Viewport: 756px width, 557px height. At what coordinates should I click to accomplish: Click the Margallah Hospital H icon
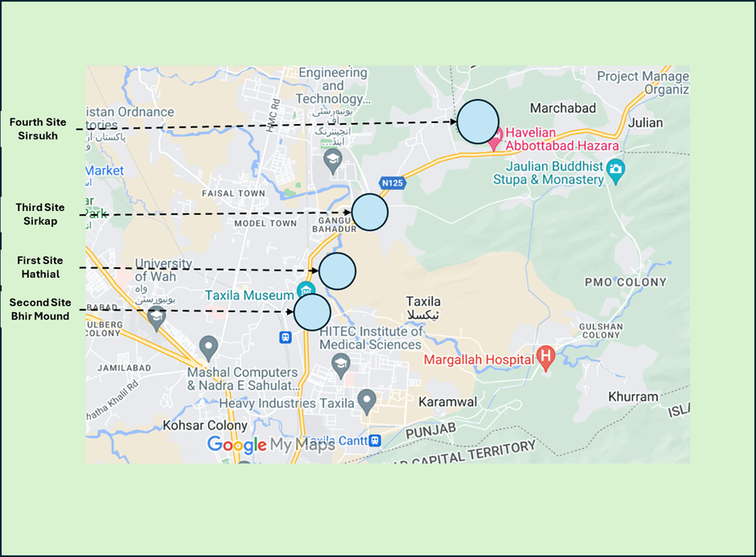pyautogui.click(x=545, y=354)
